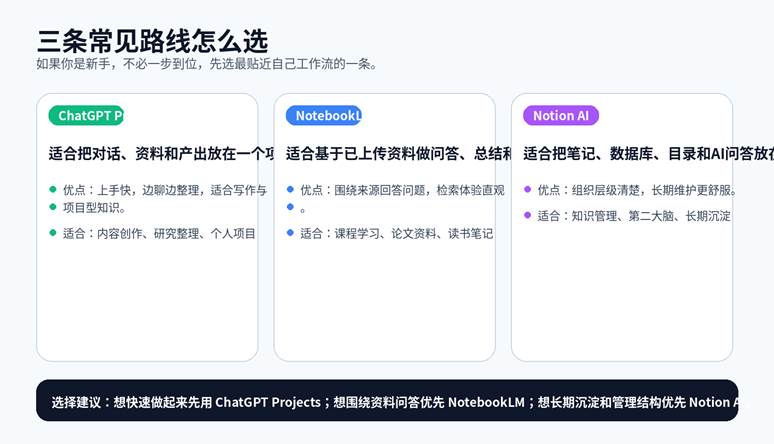774x444 pixels.
Task: Click the heading "适合基于已上传资料做问答"
Action: 398,153
